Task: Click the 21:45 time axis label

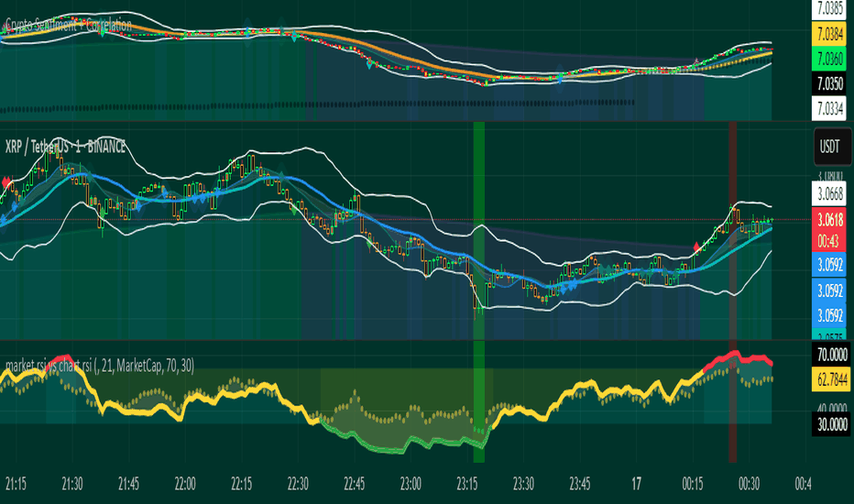Action: click(x=128, y=483)
